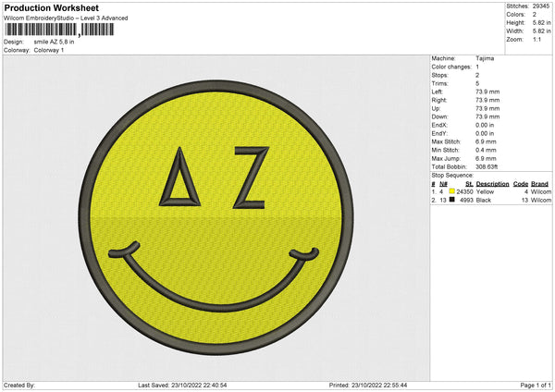This screenshot has height=392, width=555.
Task: Click the 'Brand' column header
Action: pos(539,184)
